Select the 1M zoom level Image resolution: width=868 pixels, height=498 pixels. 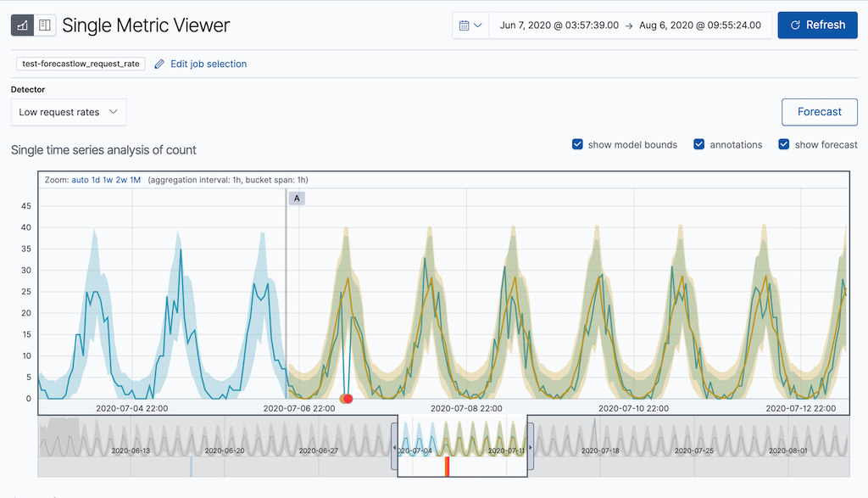(136, 180)
